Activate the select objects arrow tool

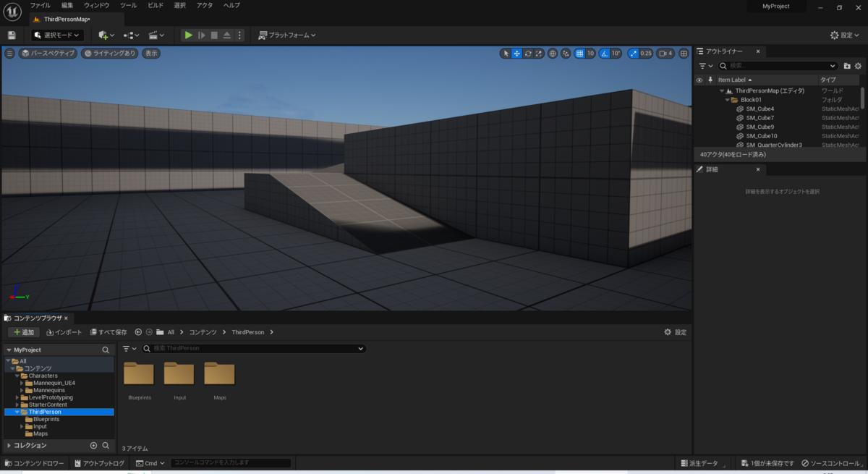(x=506, y=54)
